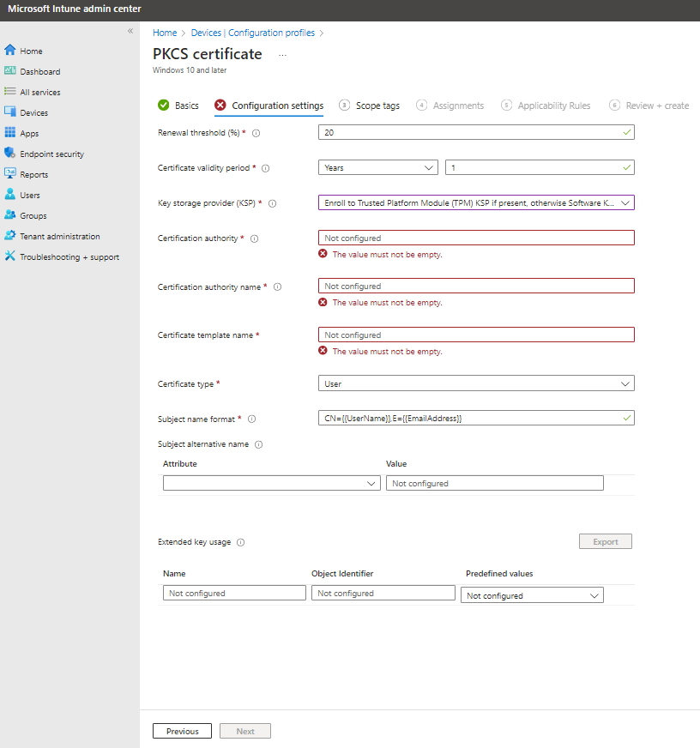The height and width of the screenshot is (748, 700).
Task: Click the Home breadcrumb link
Action: tap(165, 33)
